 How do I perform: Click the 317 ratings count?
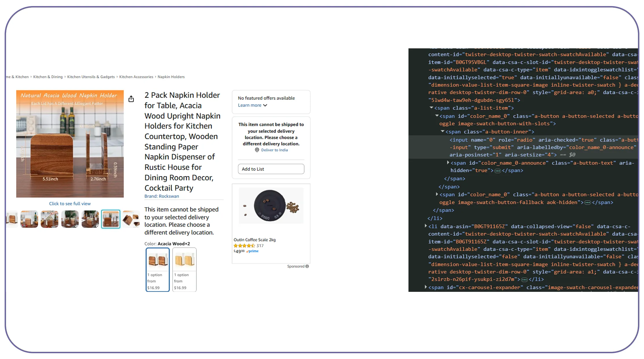coord(260,246)
